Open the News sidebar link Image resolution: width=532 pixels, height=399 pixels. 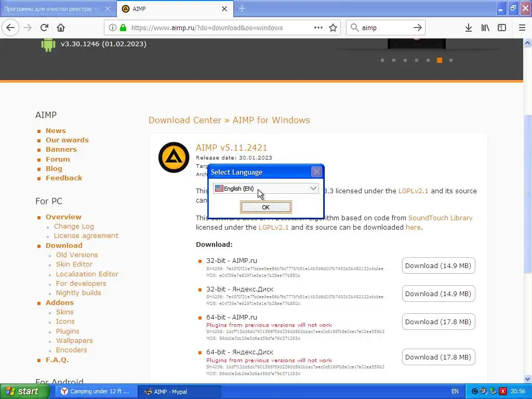coord(56,130)
